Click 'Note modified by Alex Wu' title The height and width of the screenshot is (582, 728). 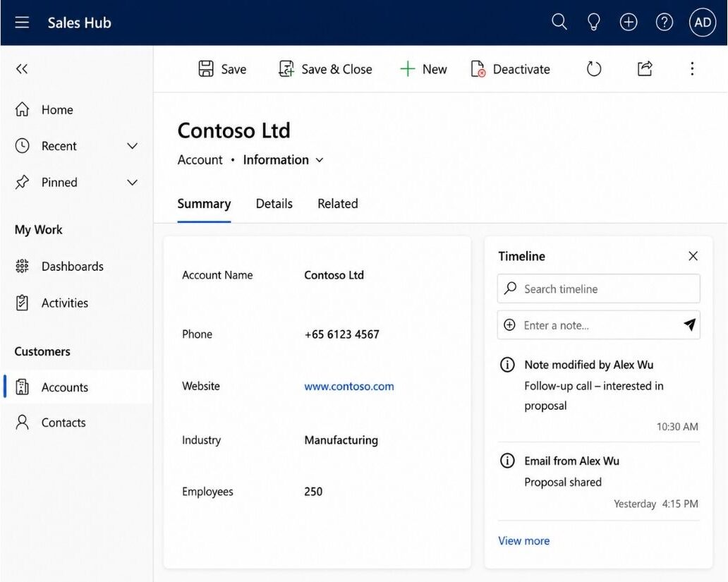point(589,365)
